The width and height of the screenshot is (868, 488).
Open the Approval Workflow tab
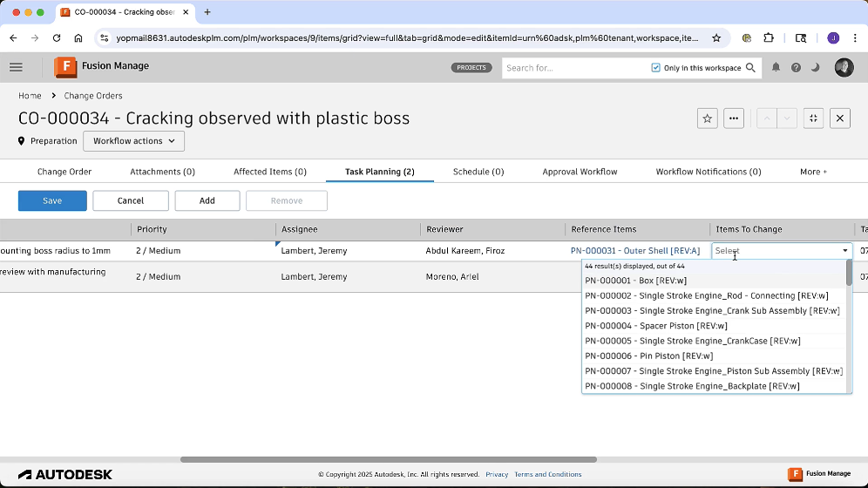[580, 172]
